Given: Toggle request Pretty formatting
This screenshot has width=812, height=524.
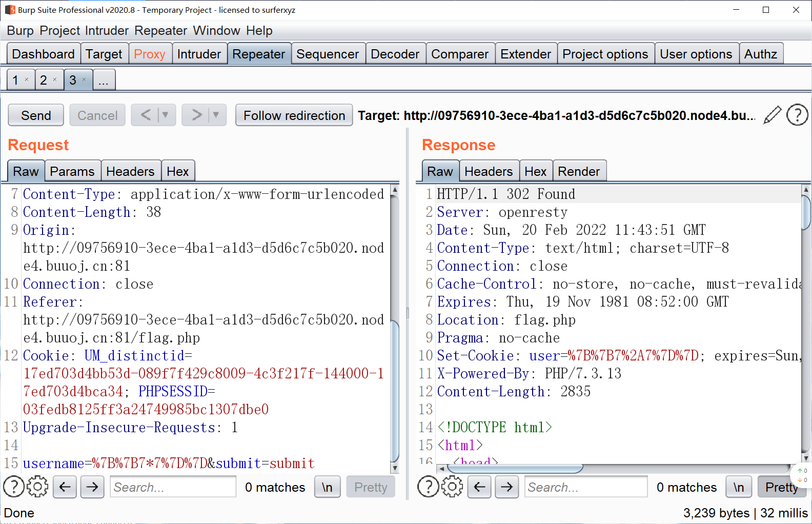Looking at the screenshot, I should tap(371, 487).
